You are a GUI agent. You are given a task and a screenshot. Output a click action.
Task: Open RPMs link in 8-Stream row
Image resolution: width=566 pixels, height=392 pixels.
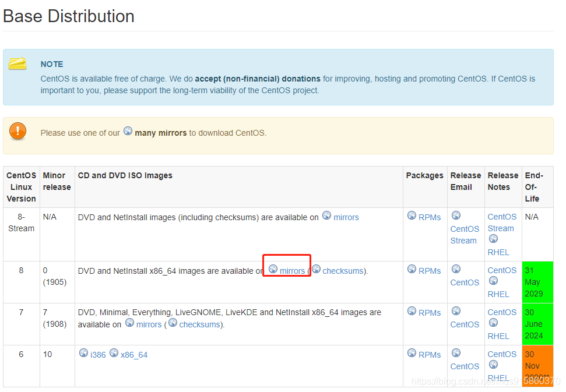(430, 217)
